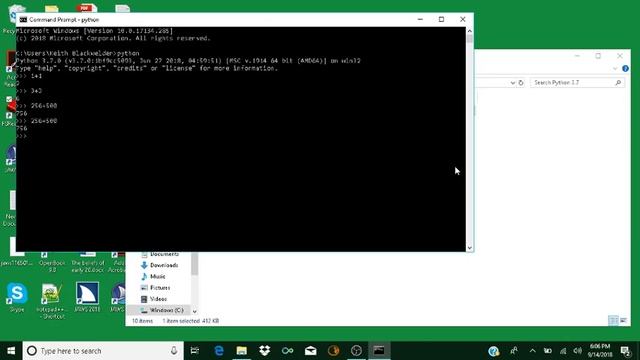Open Task View from the taskbar

[x=195, y=351]
